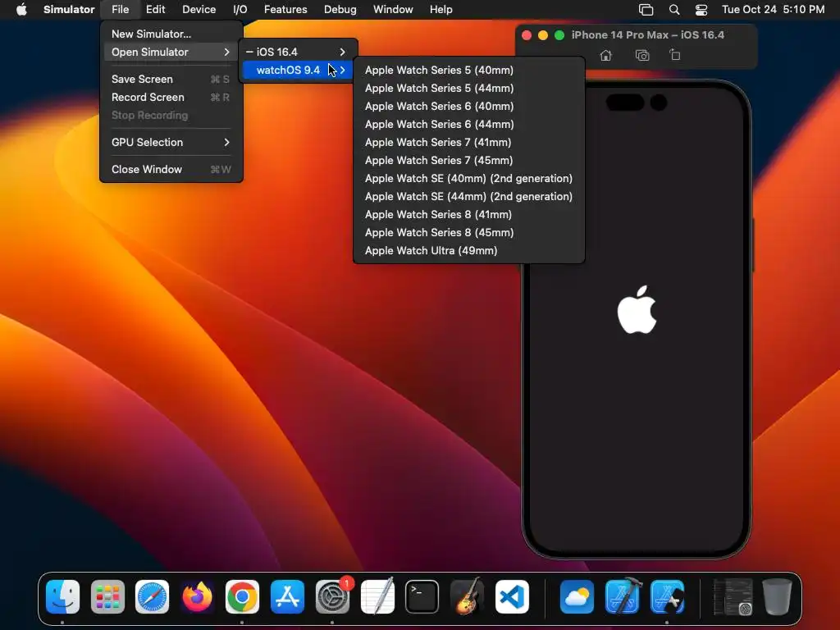This screenshot has width=840, height=630.
Task: Open the Help menu
Action: 441,9
